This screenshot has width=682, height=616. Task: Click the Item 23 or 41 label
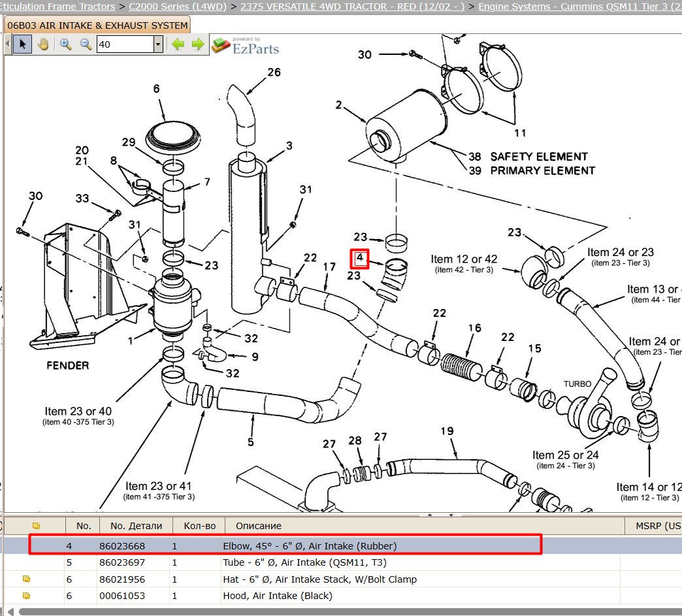[x=158, y=486]
